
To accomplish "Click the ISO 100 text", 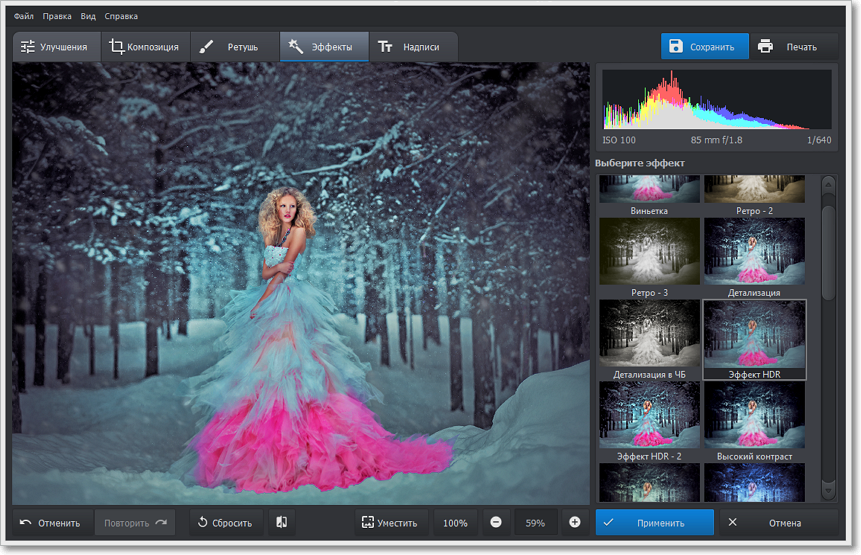I will 619,140.
